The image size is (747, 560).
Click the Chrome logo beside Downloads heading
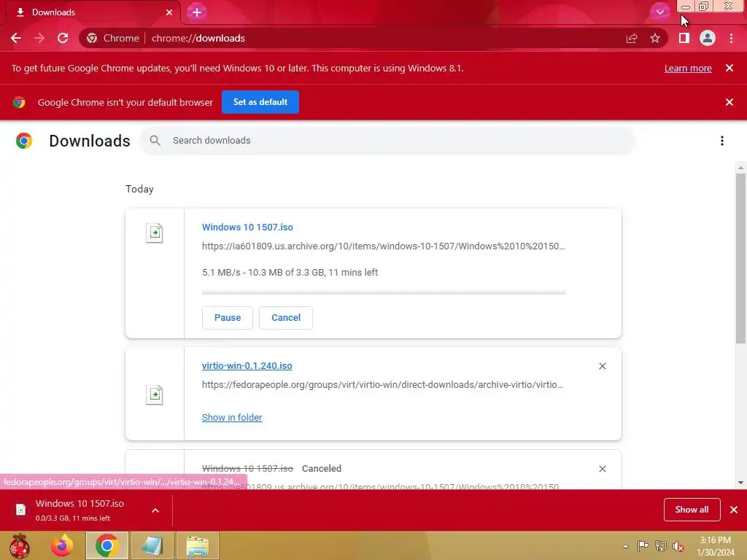click(x=24, y=141)
